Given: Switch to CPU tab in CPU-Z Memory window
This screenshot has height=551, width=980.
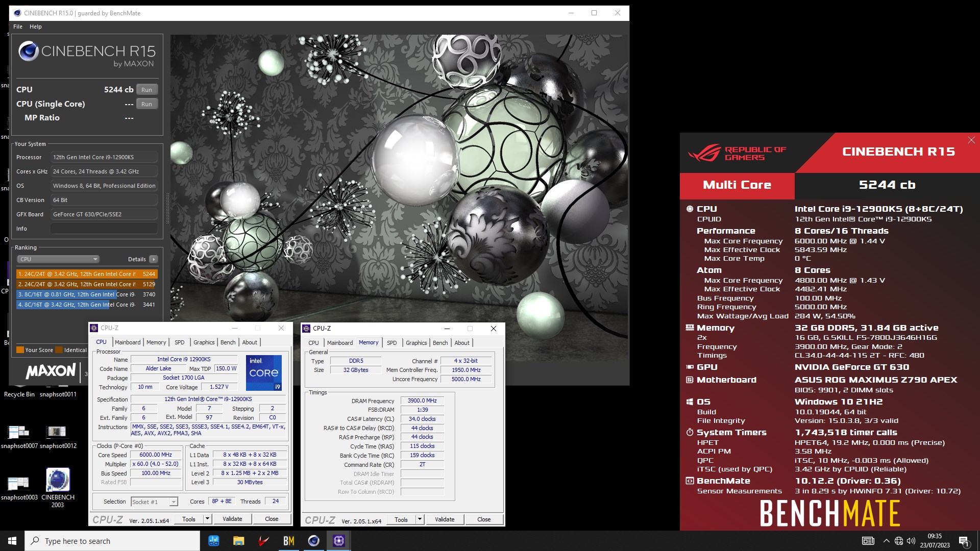Looking at the screenshot, I should (x=314, y=343).
